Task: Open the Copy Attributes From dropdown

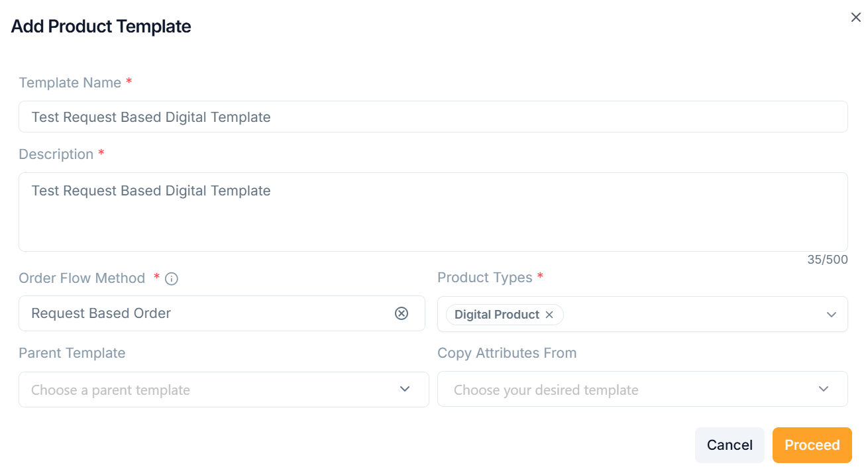Action: tap(642, 390)
